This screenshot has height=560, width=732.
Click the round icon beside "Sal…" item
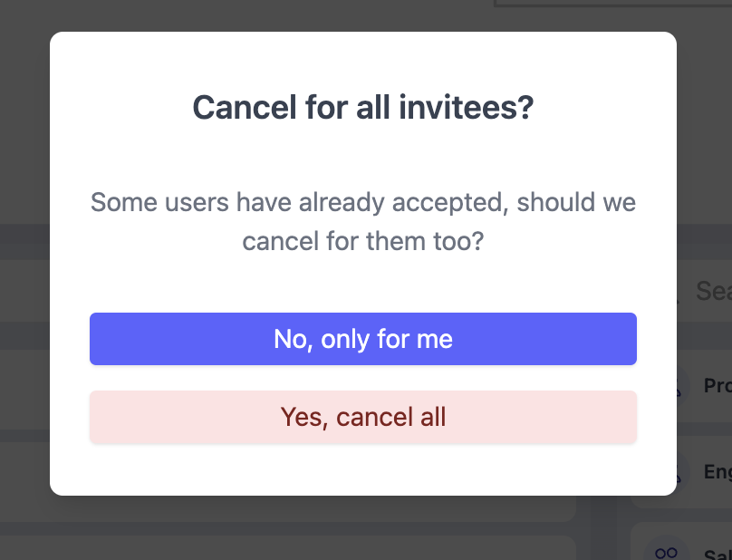(666, 552)
